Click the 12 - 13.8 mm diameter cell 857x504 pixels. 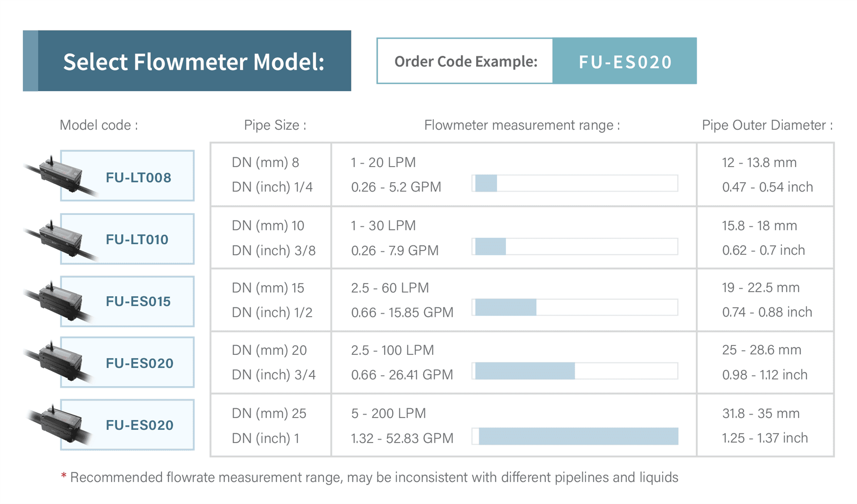pyautogui.click(x=759, y=162)
